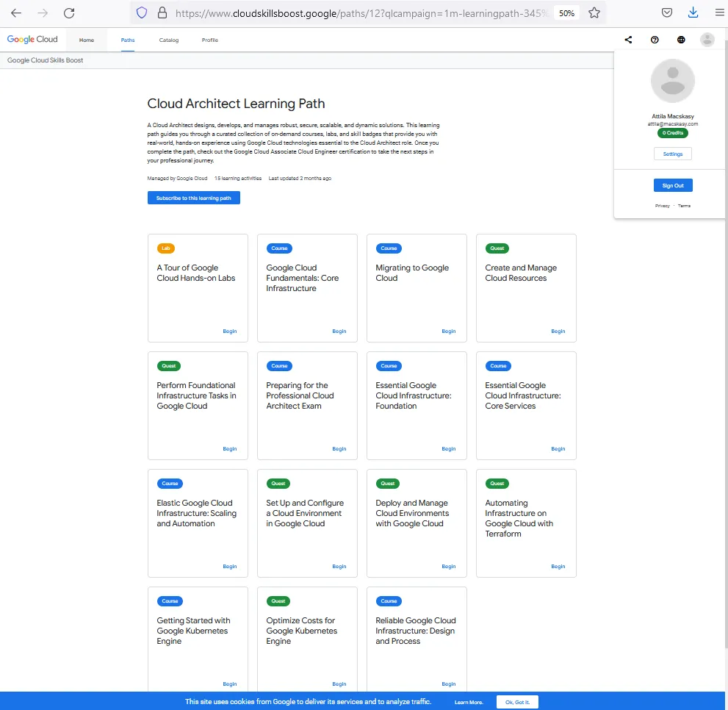The width and height of the screenshot is (728, 710).
Task: Begin Create and Manage Cloud Resources quest
Action: [558, 331]
